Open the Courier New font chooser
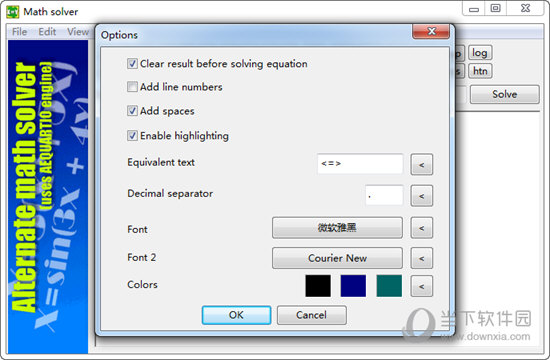Screen dimensions: 550x360 tap(337, 258)
